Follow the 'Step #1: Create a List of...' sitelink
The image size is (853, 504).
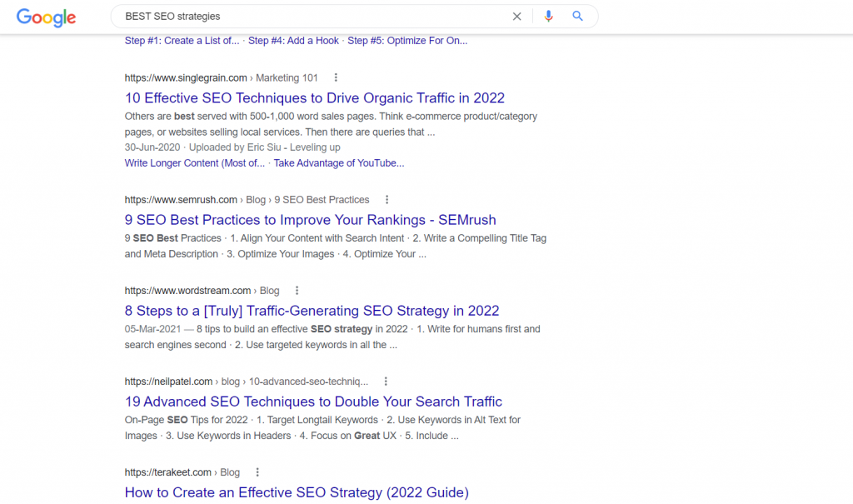click(182, 41)
